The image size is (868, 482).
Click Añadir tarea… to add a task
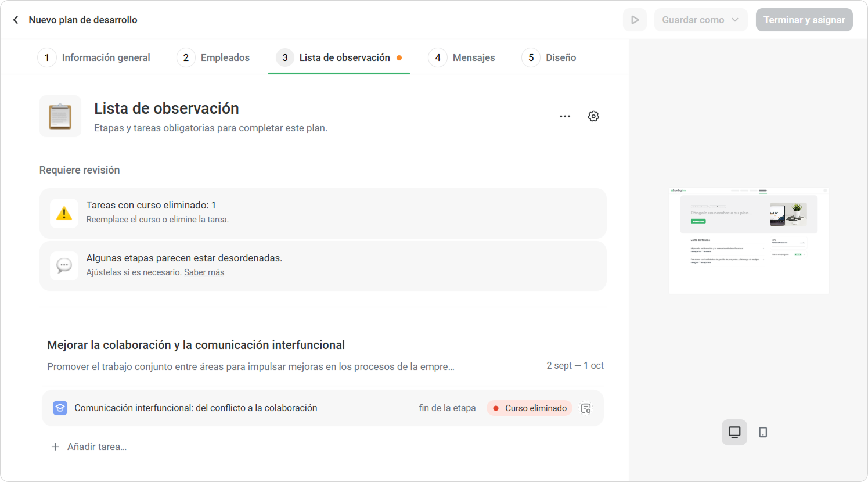(89, 447)
